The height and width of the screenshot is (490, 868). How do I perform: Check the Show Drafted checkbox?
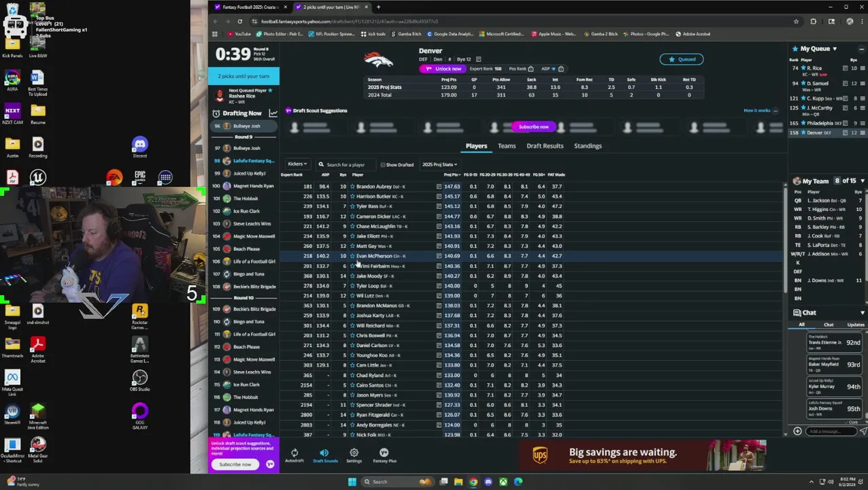coord(383,165)
